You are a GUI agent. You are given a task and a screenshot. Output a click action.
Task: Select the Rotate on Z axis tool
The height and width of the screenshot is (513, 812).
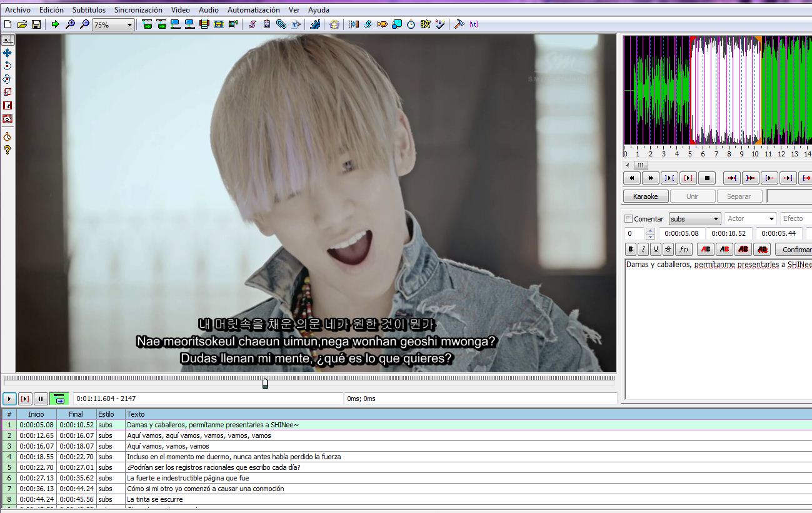pos(8,66)
